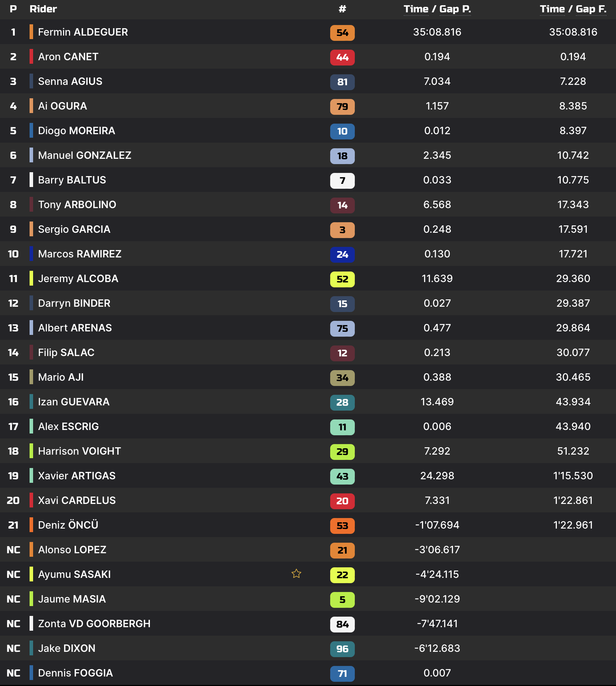Click the lime color bar beside Harrison VOIGHT
This screenshot has width=616, height=686.
click(x=31, y=451)
